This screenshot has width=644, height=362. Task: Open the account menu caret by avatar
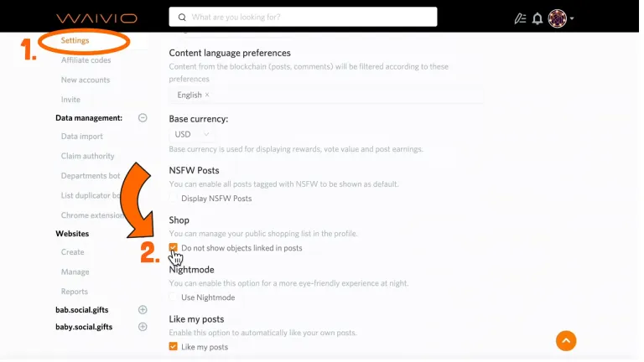[572, 18]
